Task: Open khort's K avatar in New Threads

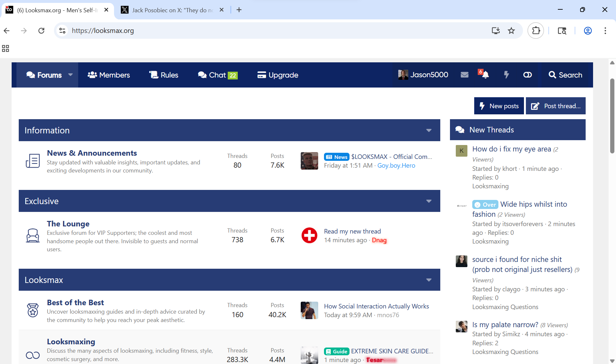Action: click(462, 151)
